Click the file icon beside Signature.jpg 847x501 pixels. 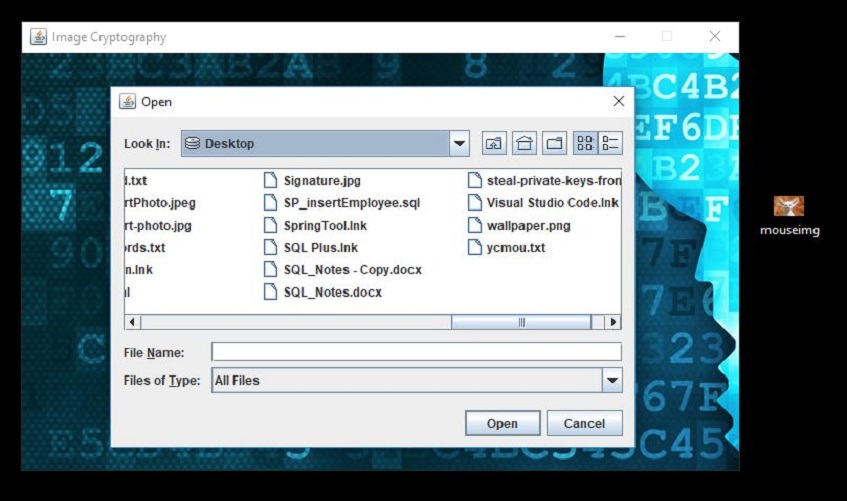(x=270, y=180)
